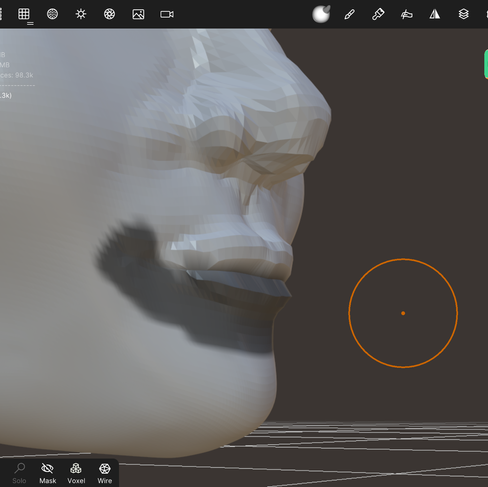Viewport: 488px width, 487px height.
Task: Open the Material sphere menu
Action: pos(321,14)
